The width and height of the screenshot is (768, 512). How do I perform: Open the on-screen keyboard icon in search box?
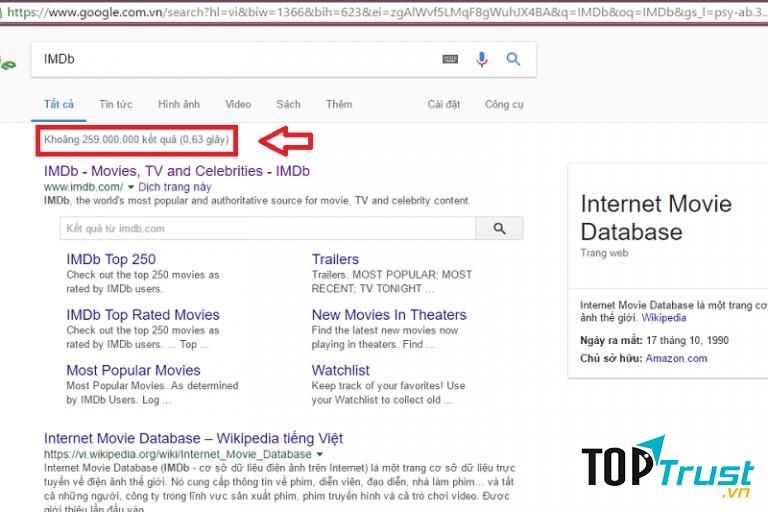[450, 59]
